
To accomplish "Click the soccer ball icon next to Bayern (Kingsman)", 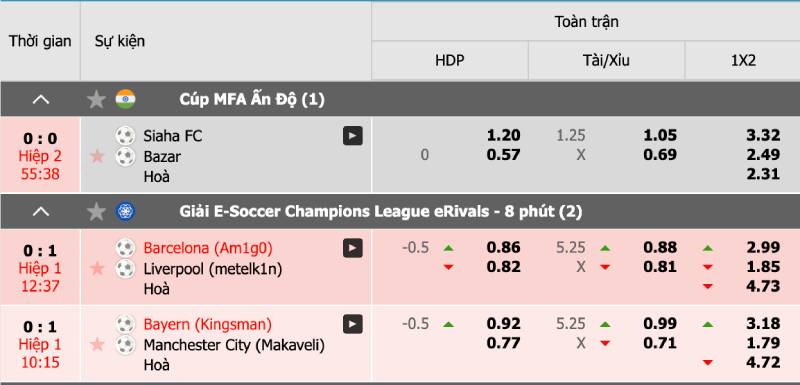I will (x=125, y=324).
